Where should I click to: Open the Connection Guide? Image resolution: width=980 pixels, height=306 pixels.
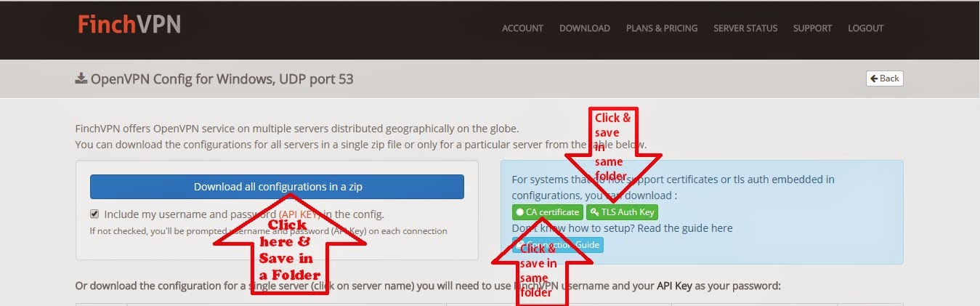(x=557, y=245)
